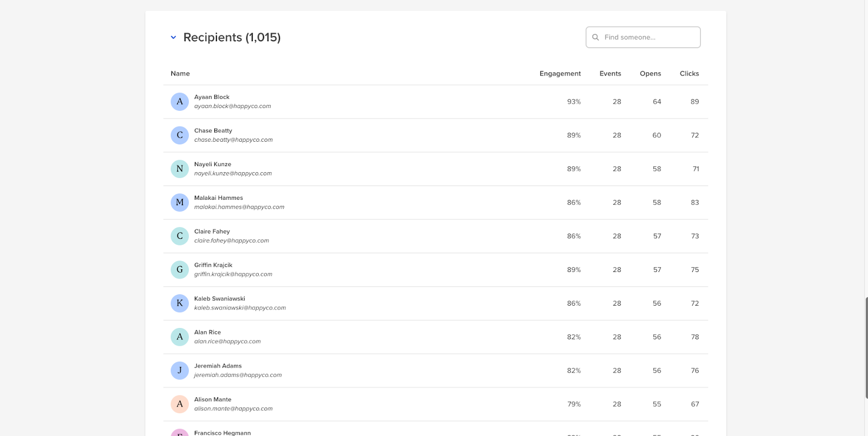Sort by the Opens column header
The image size is (868, 436).
(x=650, y=74)
